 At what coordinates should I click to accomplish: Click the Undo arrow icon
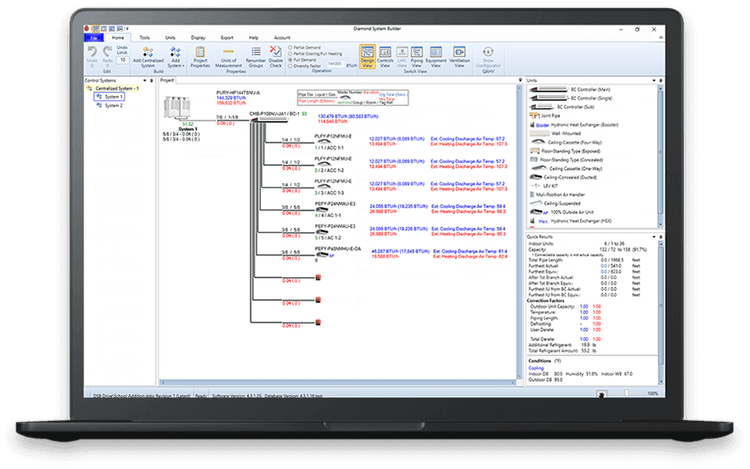[x=92, y=51]
